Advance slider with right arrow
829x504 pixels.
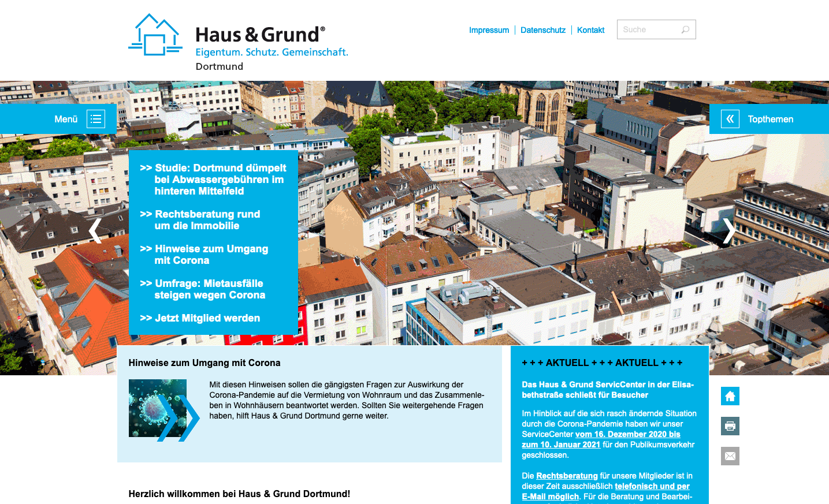(x=728, y=231)
